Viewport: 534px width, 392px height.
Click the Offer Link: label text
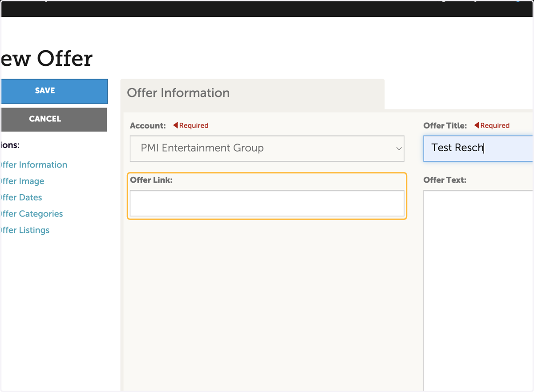(151, 180)
